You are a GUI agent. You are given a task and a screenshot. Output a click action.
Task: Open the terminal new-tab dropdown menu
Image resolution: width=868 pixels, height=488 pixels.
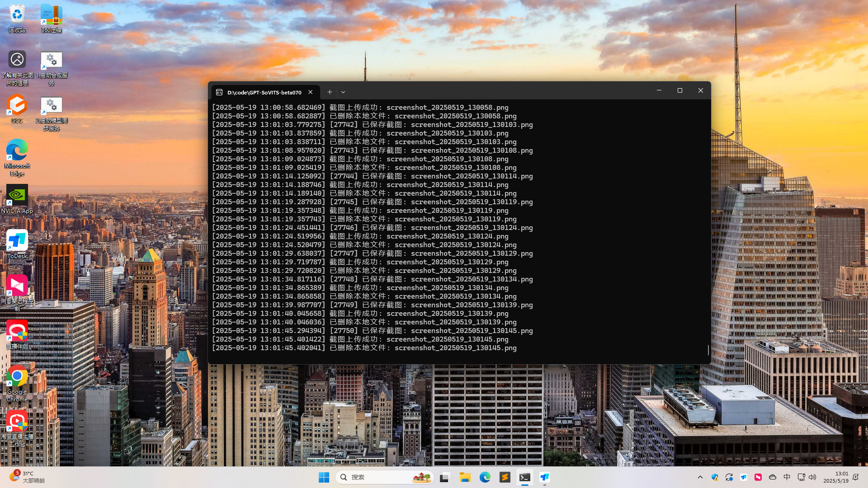[343, 92]
